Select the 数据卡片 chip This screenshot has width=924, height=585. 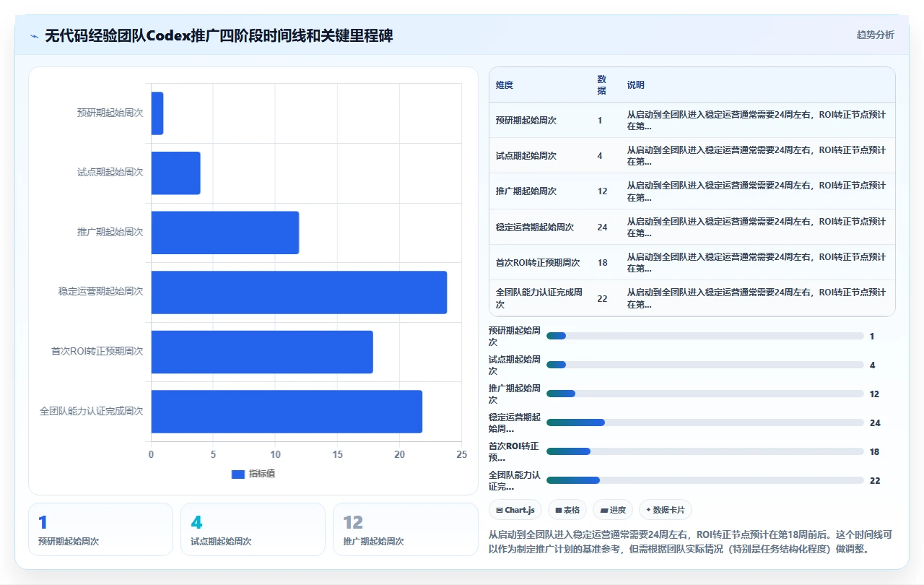(665, 510)
